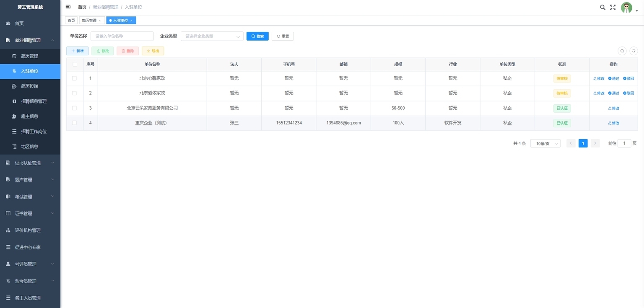Viewport: 644px width, 308px height.
Task: Click 通过 for 北京心馨家政 row
Action: point(613,78)
